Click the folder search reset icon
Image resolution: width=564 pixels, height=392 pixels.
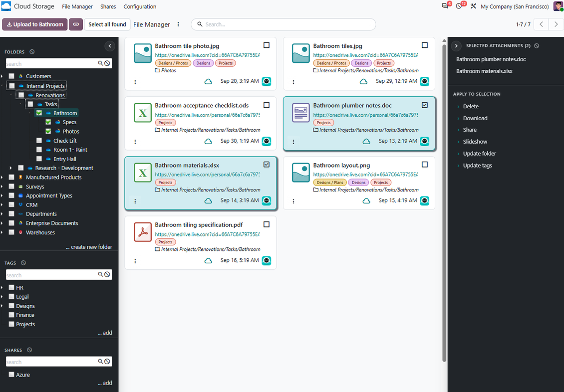pyautogui.click(x=107, y=63)
